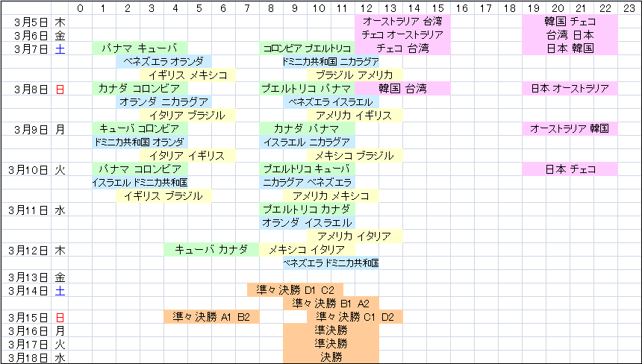Select the 日本 オーストラリア game cell
The width and height of the screenshot is (642, 364).
570,89
